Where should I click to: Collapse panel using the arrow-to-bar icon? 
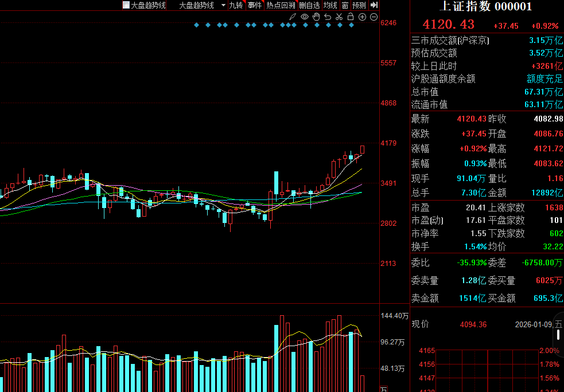click(374, 5)
